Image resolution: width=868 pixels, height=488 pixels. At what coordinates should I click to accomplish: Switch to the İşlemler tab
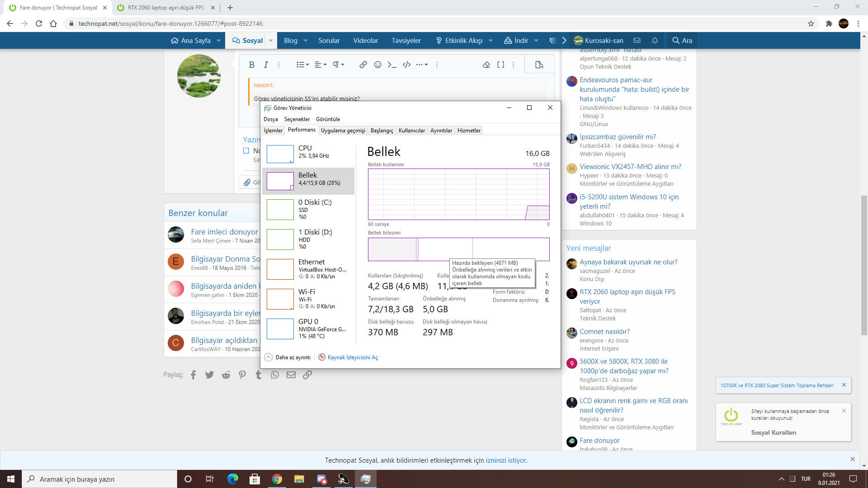coord(273,131)
